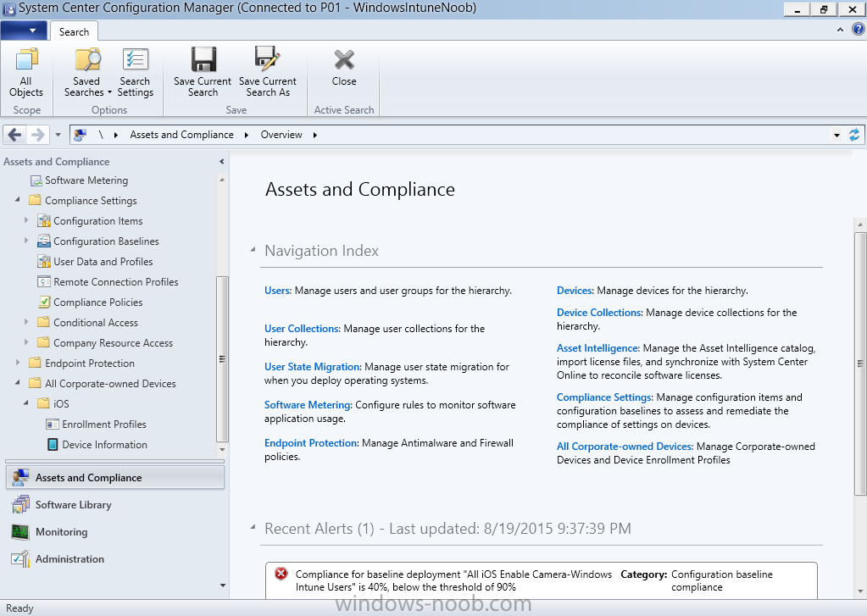Open help via the question mark icon
The width and height of the screenshot is (867, 616).
[x=858, y=30]
